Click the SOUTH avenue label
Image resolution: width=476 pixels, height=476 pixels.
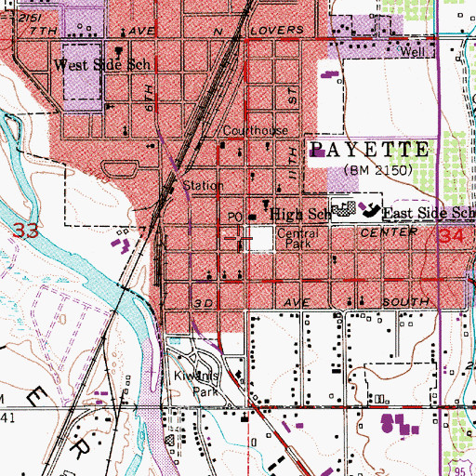click(406, 302)
